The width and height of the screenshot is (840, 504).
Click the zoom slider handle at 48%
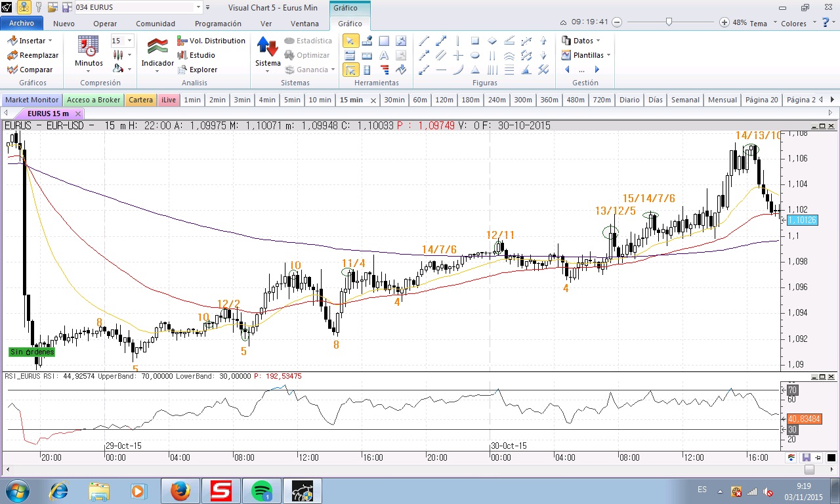point(669,22)
